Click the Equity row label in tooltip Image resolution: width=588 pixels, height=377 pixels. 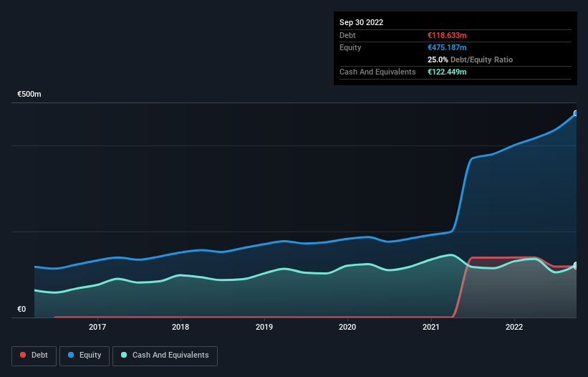[x=350, y=47]
